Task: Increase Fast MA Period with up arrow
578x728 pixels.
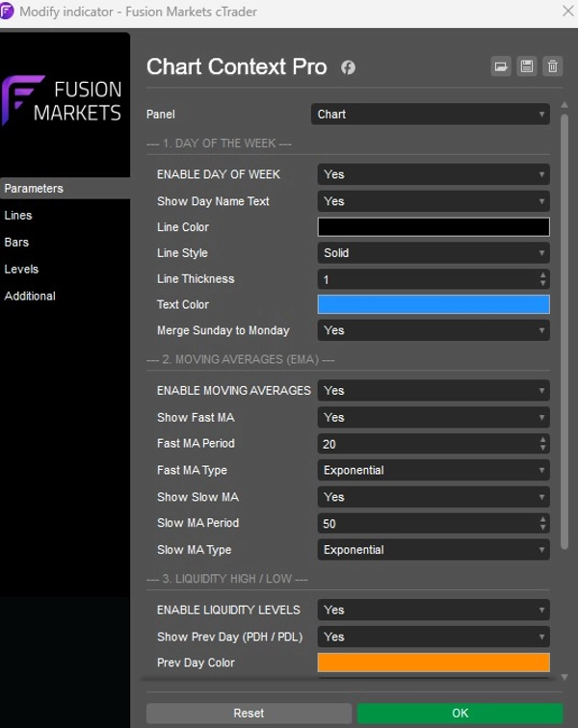Action: 542,439
